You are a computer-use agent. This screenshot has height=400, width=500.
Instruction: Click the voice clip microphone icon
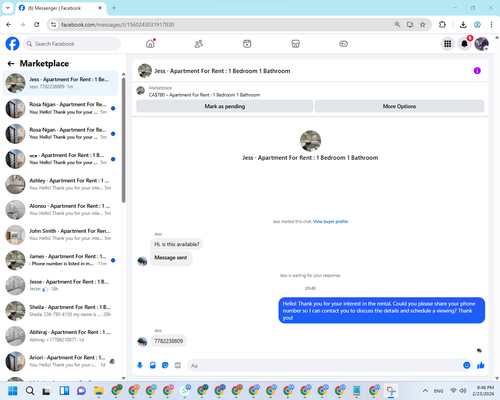pyautogui.click(x=140, y=365)
